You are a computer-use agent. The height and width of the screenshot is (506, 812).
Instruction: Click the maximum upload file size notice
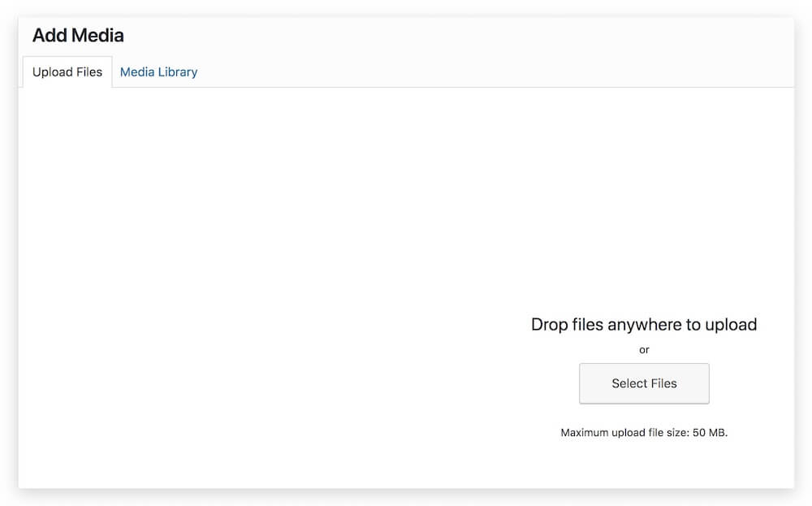pyautogui.click(x=644, y=433)
